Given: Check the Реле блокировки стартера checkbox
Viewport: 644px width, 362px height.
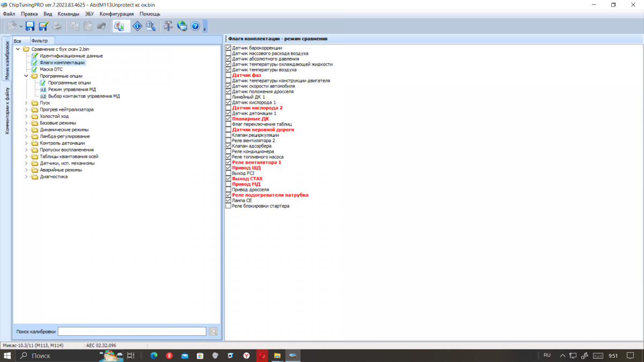Looking at the screenshot, I should pos(228,206).
